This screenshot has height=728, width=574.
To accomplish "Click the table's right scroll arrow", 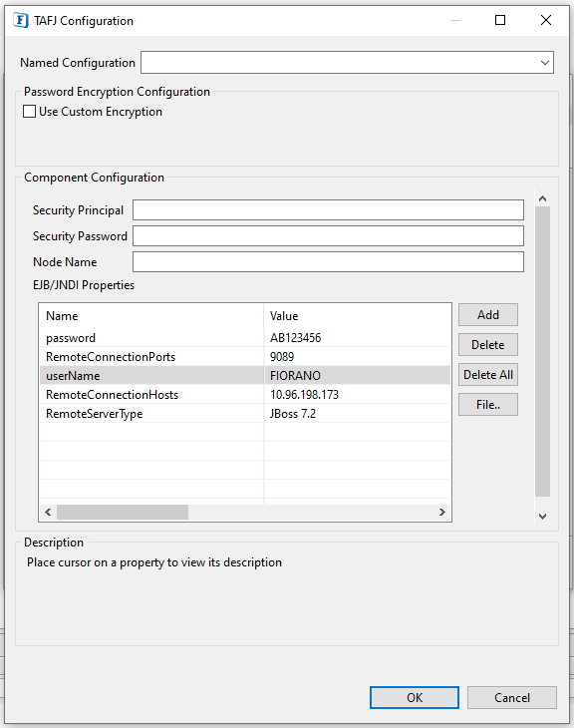I will pyautogui.click(x=442, y=512).
